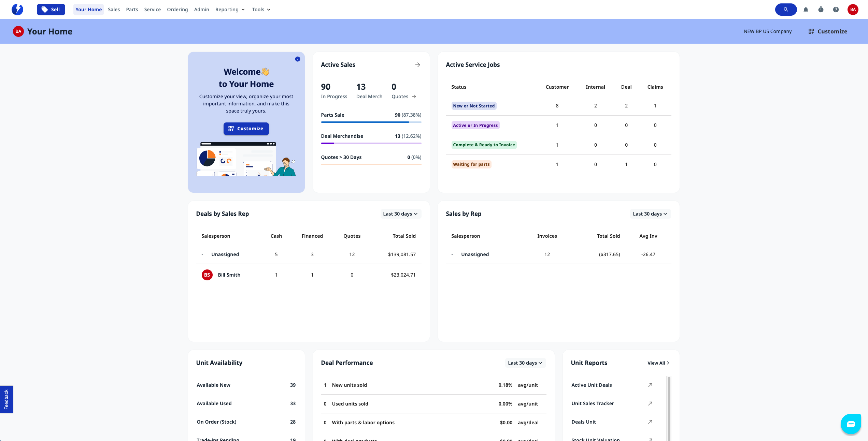Image resolution: width=868 pixels, height=441 pixels.
Task: Open the Last 30 days dropdown in Deals by Sales Rep
Action: click(400, 214)
